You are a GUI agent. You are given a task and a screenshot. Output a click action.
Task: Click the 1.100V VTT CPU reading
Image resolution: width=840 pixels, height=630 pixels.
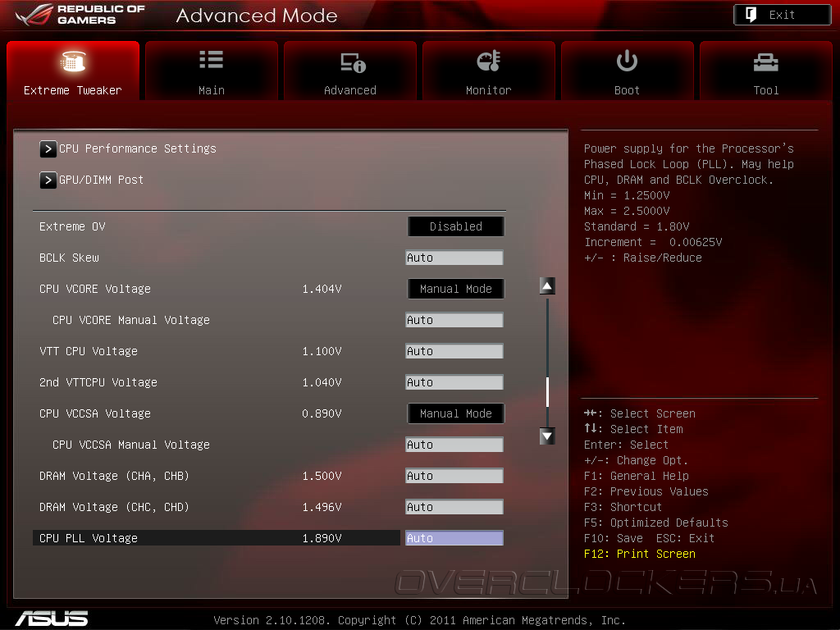click(322, 351)
